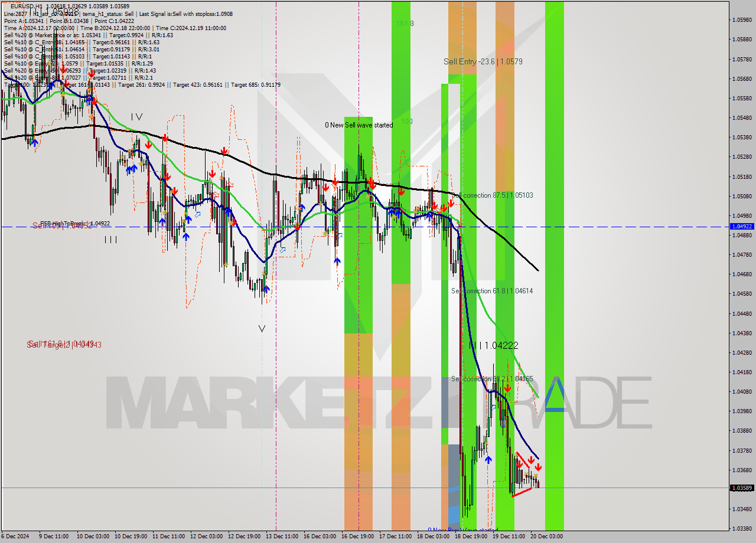Click the 'Point C:1.04222' info text
This screenshot has height=543, width=756.
tap(113, 21)
